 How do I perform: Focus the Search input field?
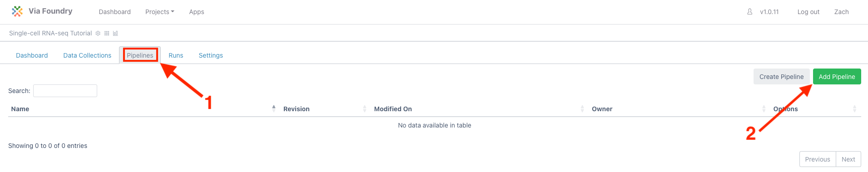click(65, 91)
